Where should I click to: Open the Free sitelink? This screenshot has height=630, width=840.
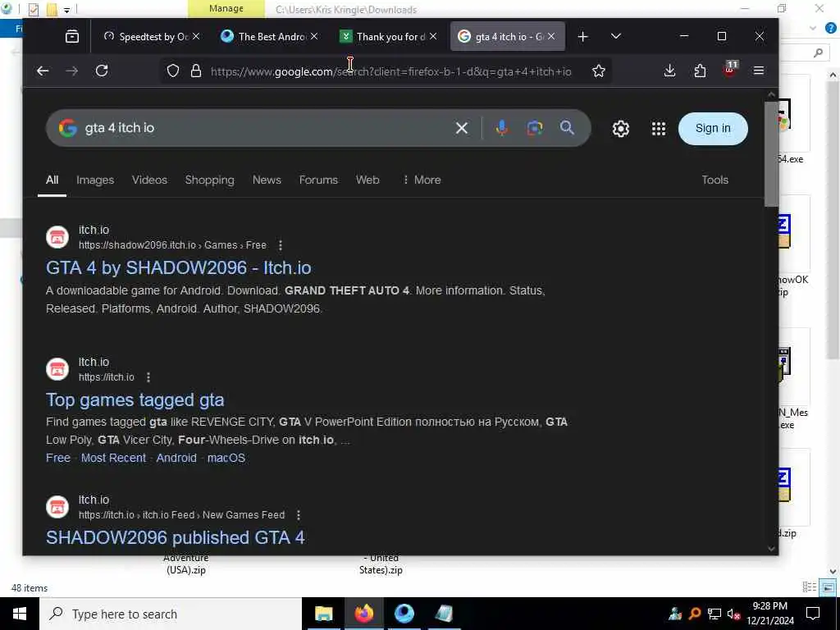point(58,458)
